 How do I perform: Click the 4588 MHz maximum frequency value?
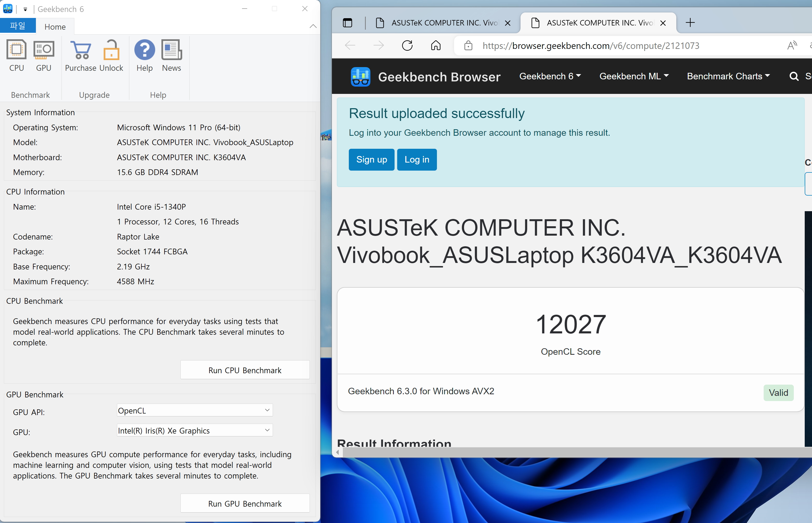pos(135,281)
